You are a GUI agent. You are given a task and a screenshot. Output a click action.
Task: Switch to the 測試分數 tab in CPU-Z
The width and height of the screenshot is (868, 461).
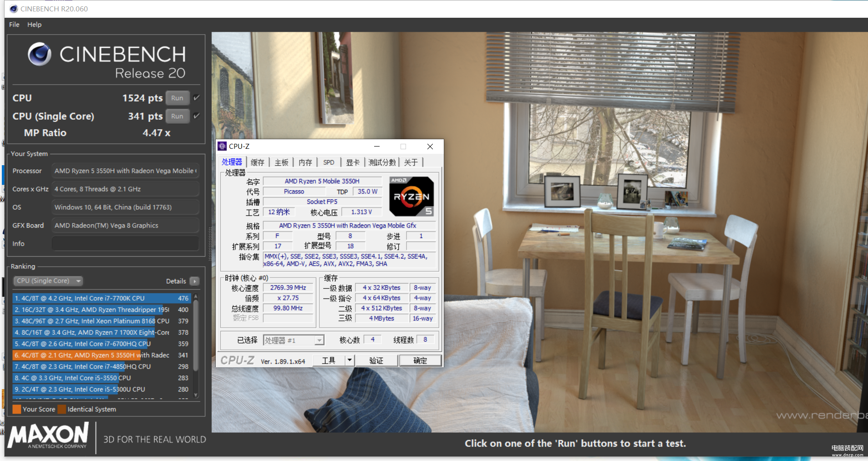click(382, 162)
